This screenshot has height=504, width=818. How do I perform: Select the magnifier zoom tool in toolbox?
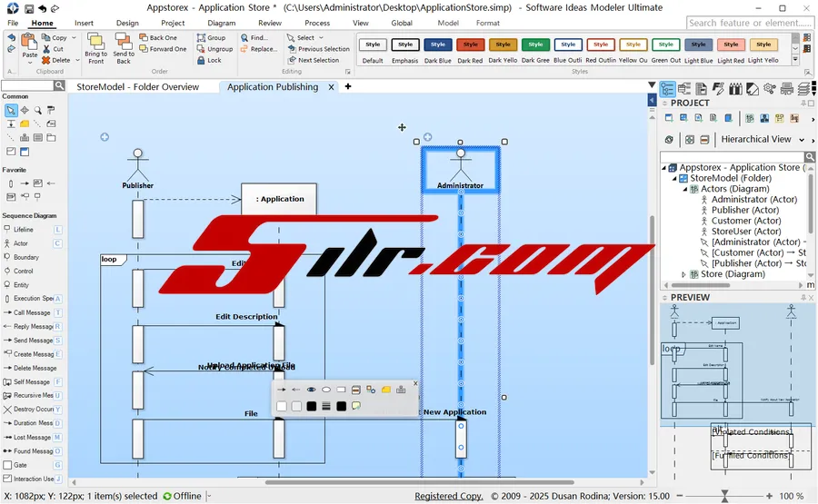tap(37, 110)
